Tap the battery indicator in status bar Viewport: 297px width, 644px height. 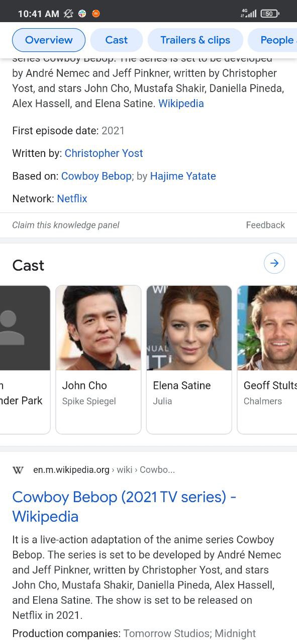[x=270, y=14]
